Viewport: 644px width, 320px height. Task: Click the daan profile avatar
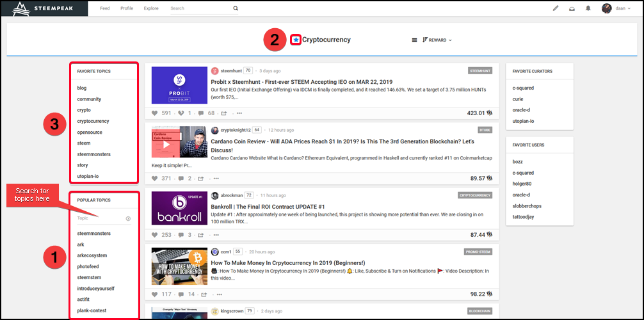[607, 8]
